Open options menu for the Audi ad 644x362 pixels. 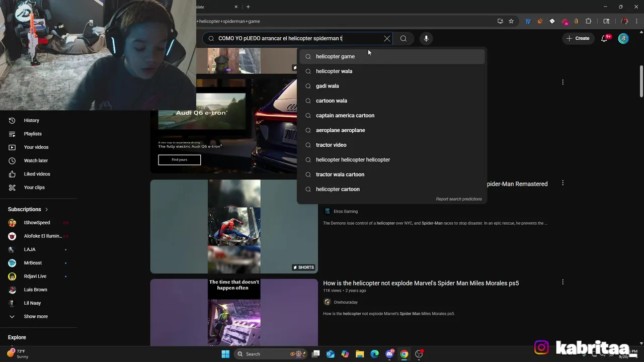point(562,82)
